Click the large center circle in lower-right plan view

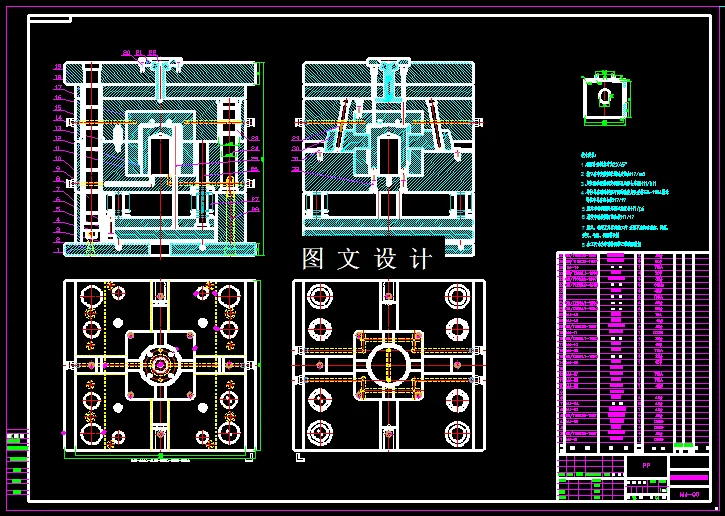[389, 365]
